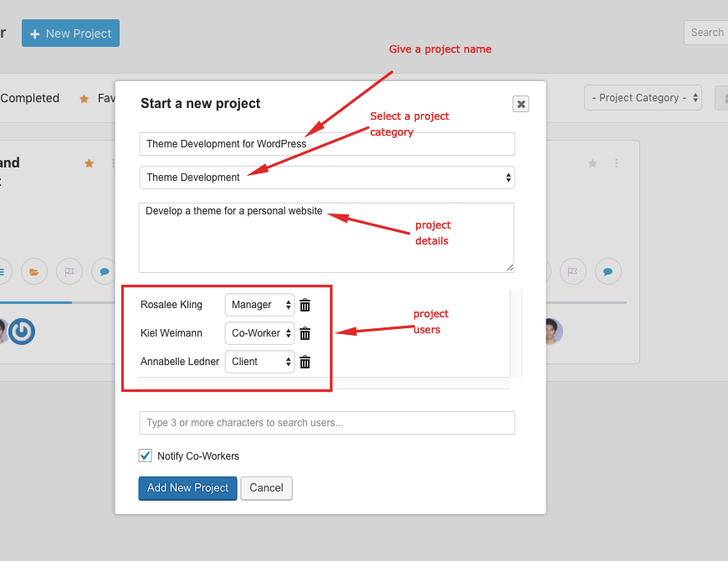
Task: Remove Rosalee Kling with the trash icon
Action: [305, 305]
